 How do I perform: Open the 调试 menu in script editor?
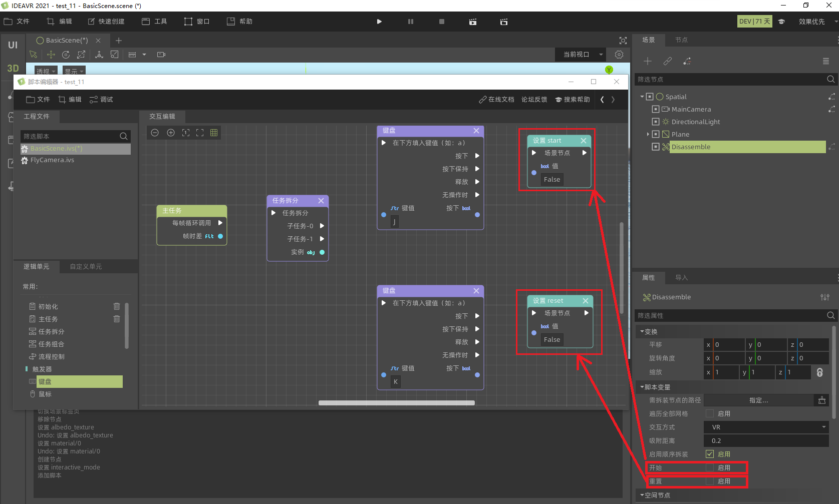[101, 100]
